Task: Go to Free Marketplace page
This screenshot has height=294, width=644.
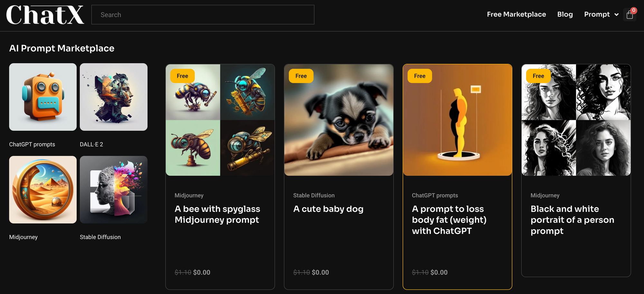Action: pos(516,14)
